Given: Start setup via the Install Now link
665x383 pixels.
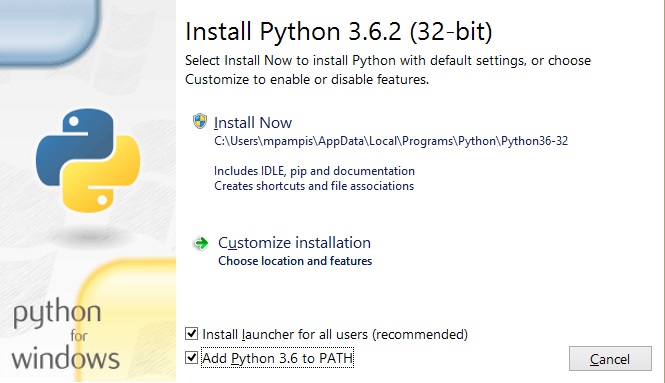Looking at the screenshot, I should tap(253, 123).
